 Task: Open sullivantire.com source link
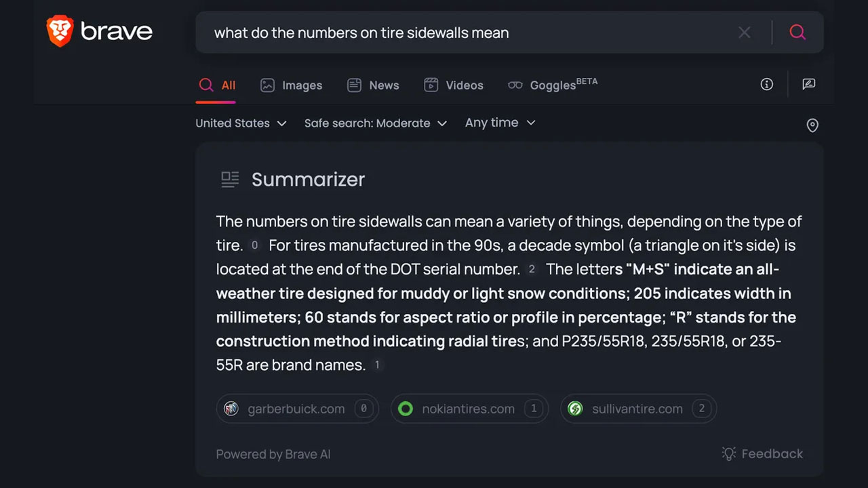pyautogui.click(x=637, y=409)
